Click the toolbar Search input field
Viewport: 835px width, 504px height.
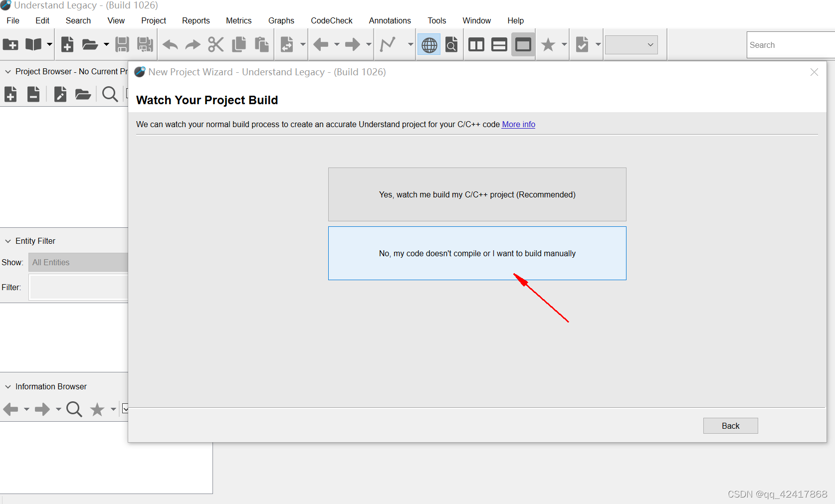pyautogui.click(x=791, y=45)
